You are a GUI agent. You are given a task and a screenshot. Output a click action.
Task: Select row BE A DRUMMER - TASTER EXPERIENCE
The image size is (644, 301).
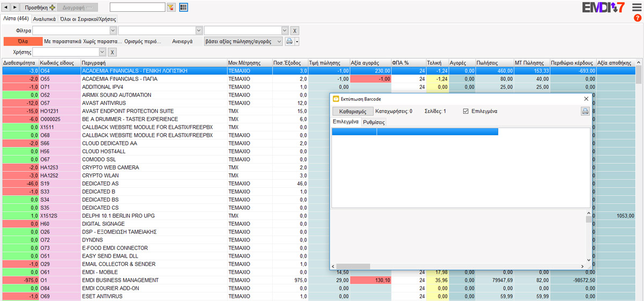point(319,119)
